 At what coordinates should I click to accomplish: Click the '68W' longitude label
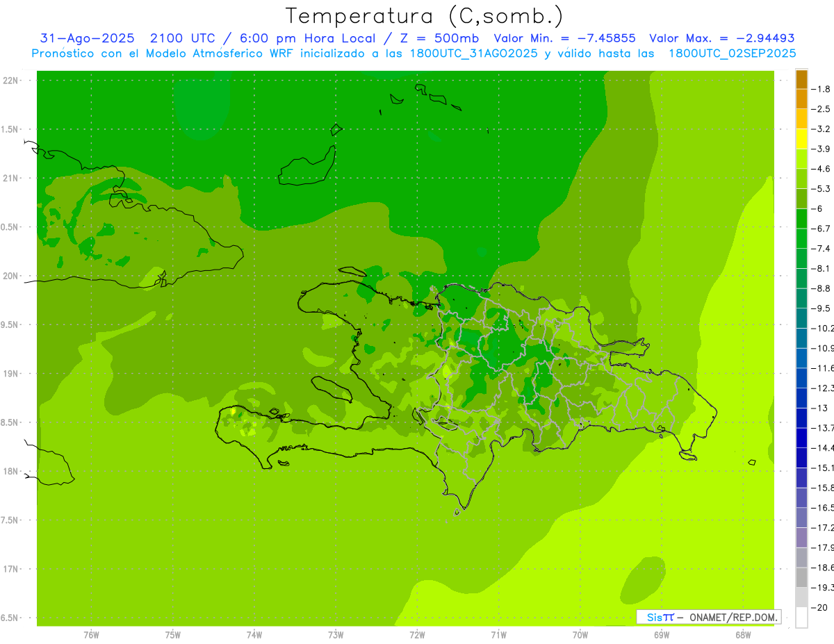click(x=742, y=635)
